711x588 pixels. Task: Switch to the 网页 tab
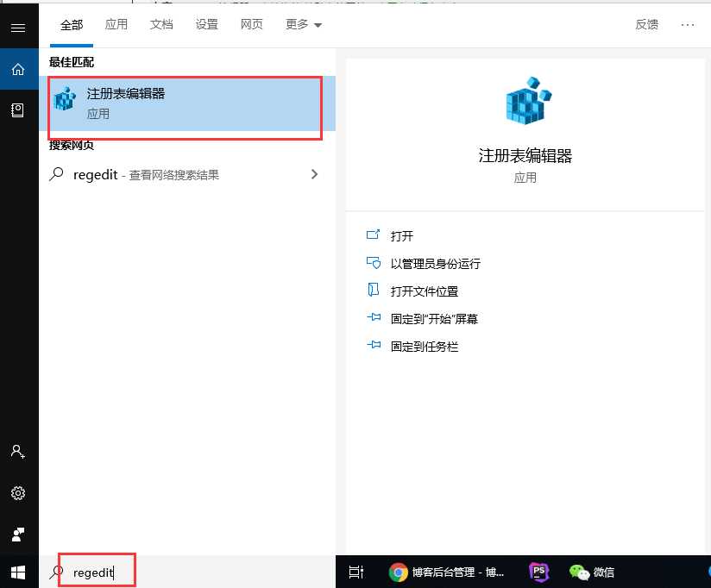252,24
